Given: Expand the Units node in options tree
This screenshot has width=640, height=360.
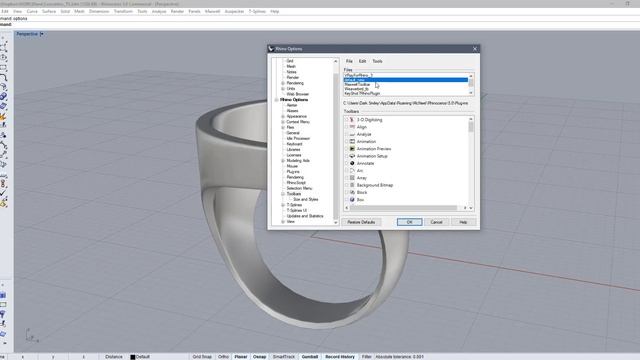Looking at the screenshot, I should point(283,89).
